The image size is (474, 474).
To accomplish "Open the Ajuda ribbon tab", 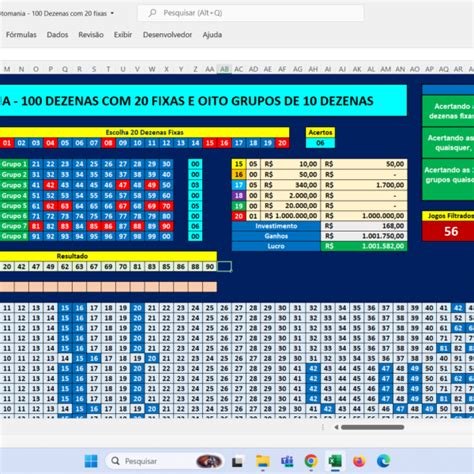I will [212, 35].
